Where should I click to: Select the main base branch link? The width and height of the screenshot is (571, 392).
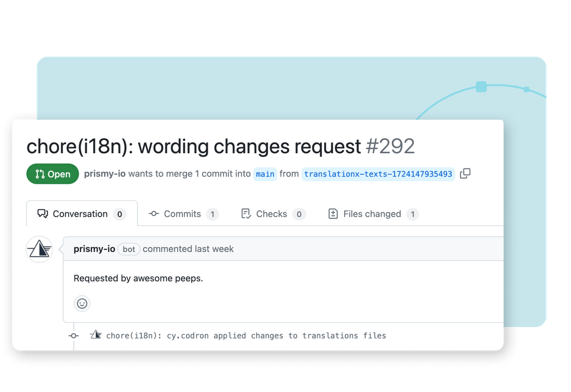[265, 174]
